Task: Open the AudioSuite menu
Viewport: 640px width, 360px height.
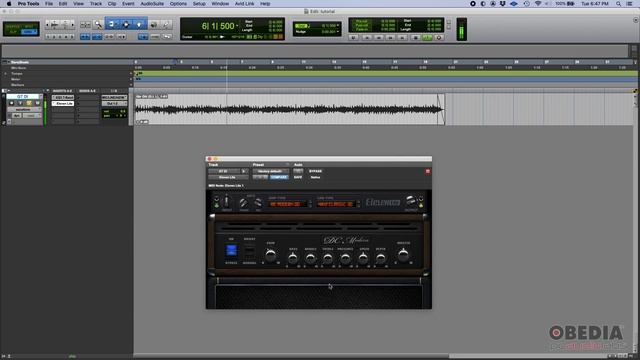Action: point(152,4)
